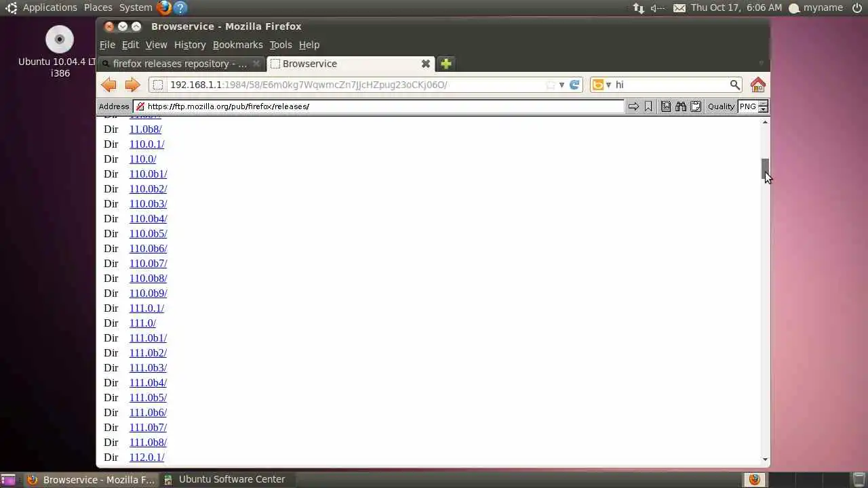The image size is (868, 488).
Task: Open the Places menu in the top panel
Action: (x=98, y=7)
